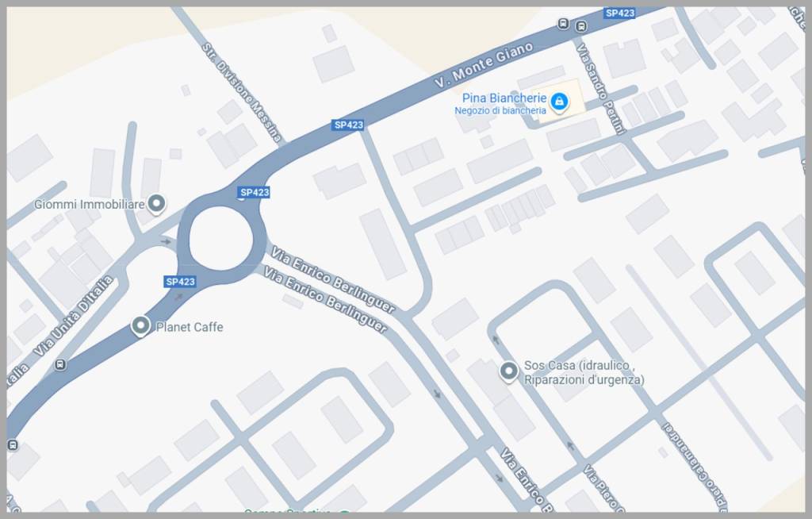Open the Sos Casa idraulico label
812x519 pixels.
pyautogui.click(x=584, y=372)
